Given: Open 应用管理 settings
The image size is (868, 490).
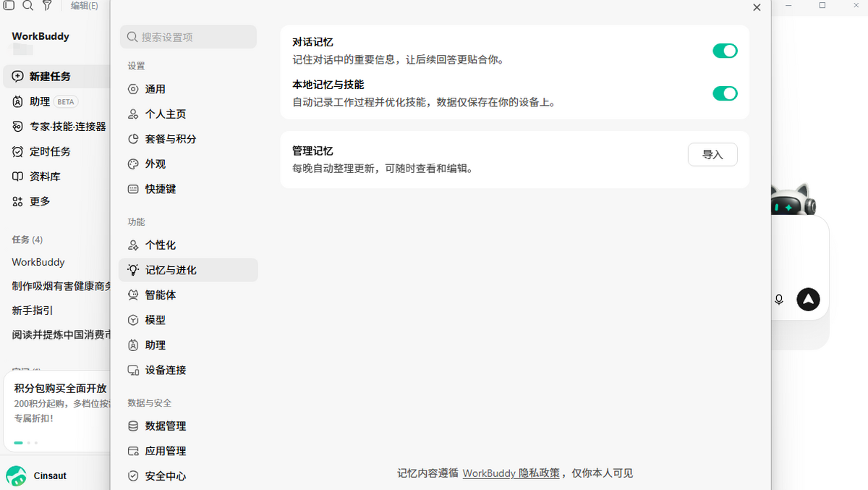Looking at the screenshot, I should (x=188, y=451).
